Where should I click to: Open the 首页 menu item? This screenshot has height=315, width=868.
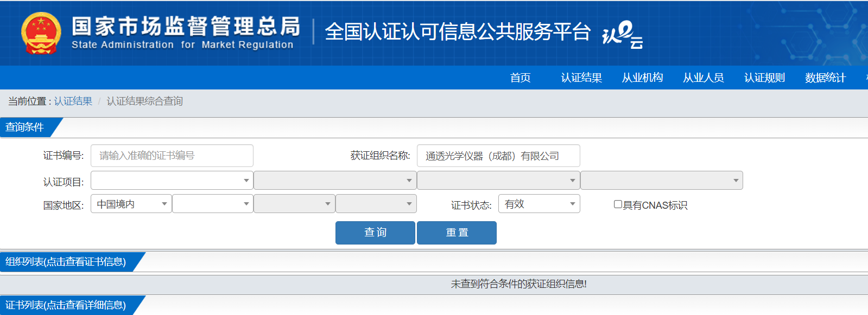click(x=520, y=78)
